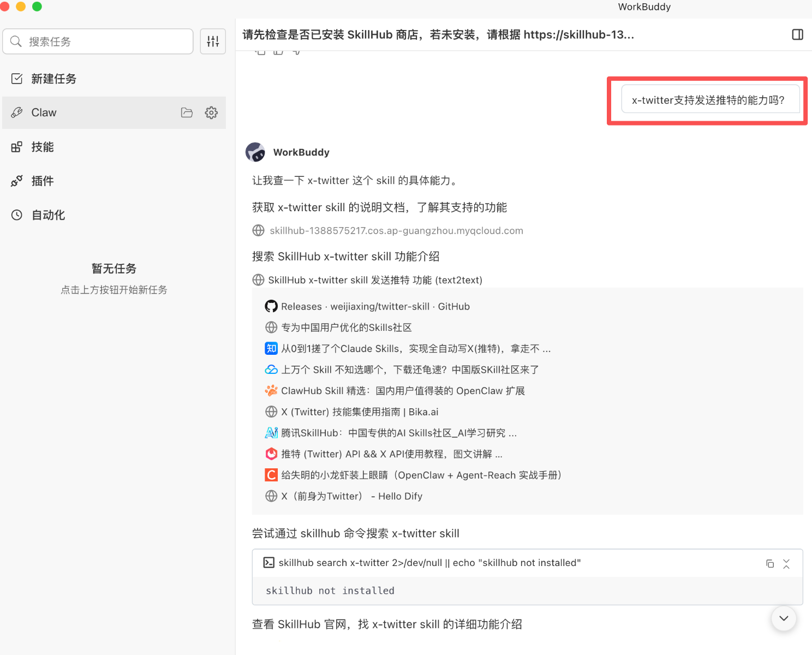Click red hexagon icon beside 推特 API

tap(271, 454)
